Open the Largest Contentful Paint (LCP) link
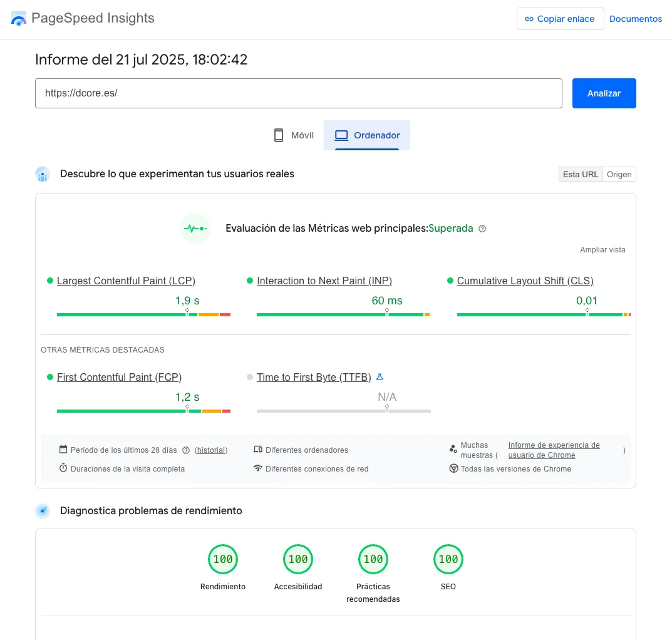The width and height of the screenshot is (672, 640). (126, 281)
